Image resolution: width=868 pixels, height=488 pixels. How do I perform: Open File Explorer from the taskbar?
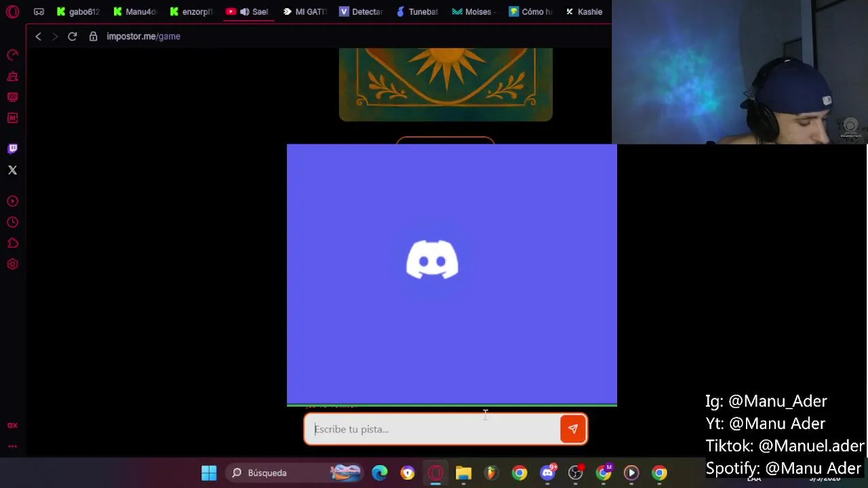463,473
